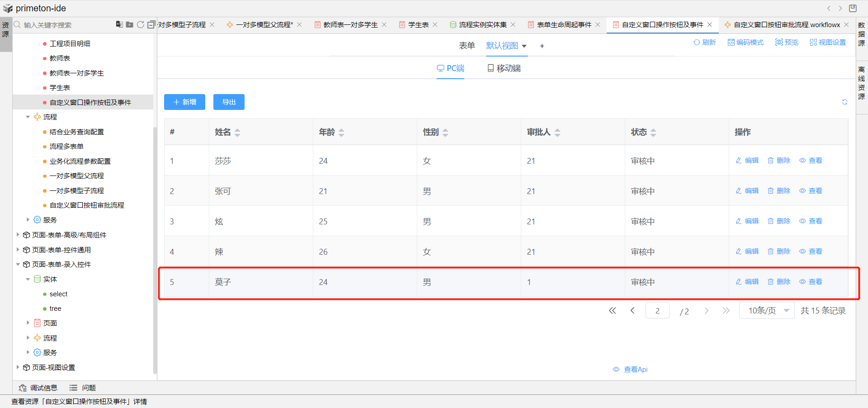Image resolution: width=868 pixels, height=408 pixels.
Task: Click 预览 to preview the form
Action: [787, 43]
